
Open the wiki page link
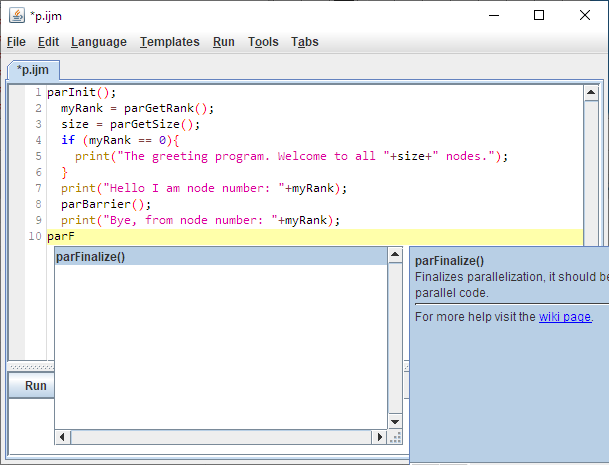[x=565, y=317]
